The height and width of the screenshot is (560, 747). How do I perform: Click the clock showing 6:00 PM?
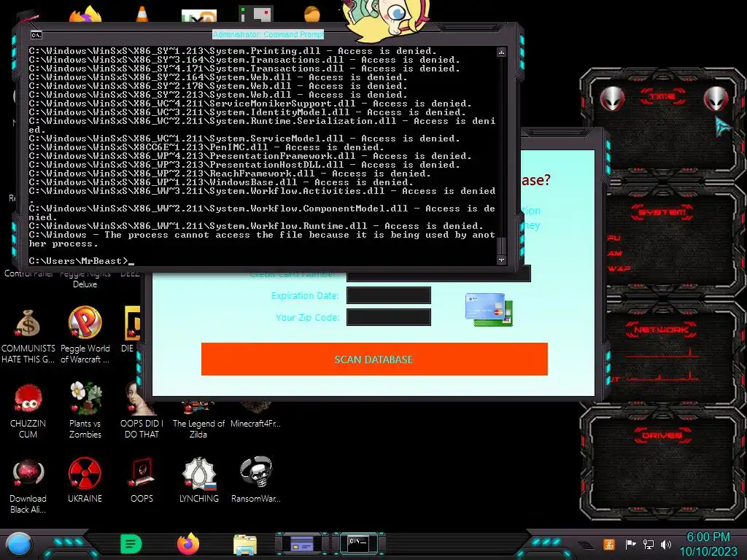click(x=708, y=537)
